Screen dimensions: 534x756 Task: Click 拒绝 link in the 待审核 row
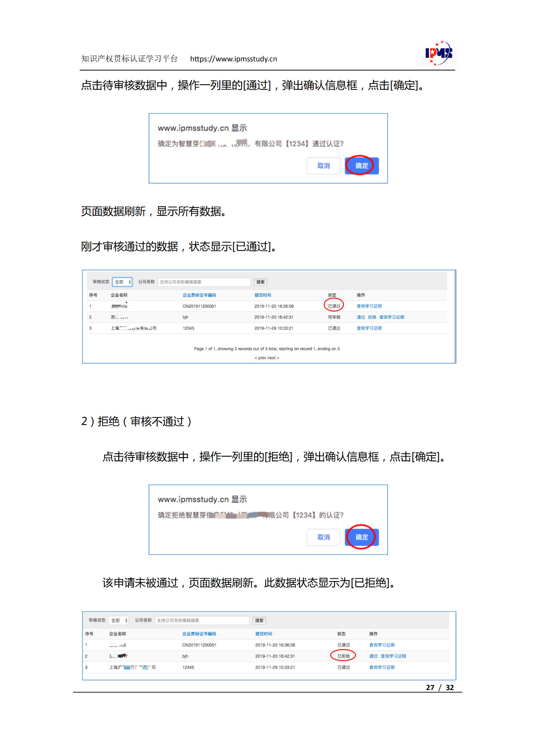pyautogui.click(x=372, y=317)
